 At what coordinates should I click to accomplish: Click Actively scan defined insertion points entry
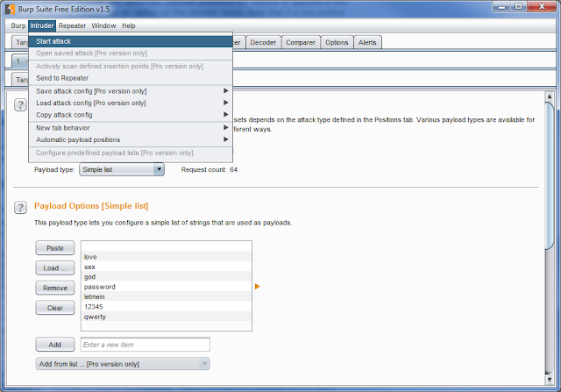click(131, 67)
